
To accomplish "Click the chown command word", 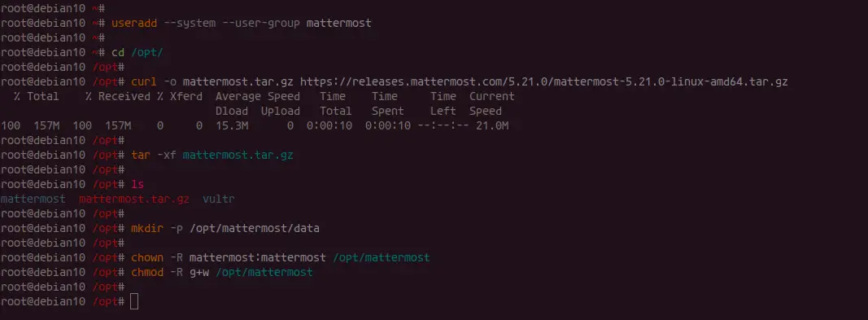I will tap(147, 257).
